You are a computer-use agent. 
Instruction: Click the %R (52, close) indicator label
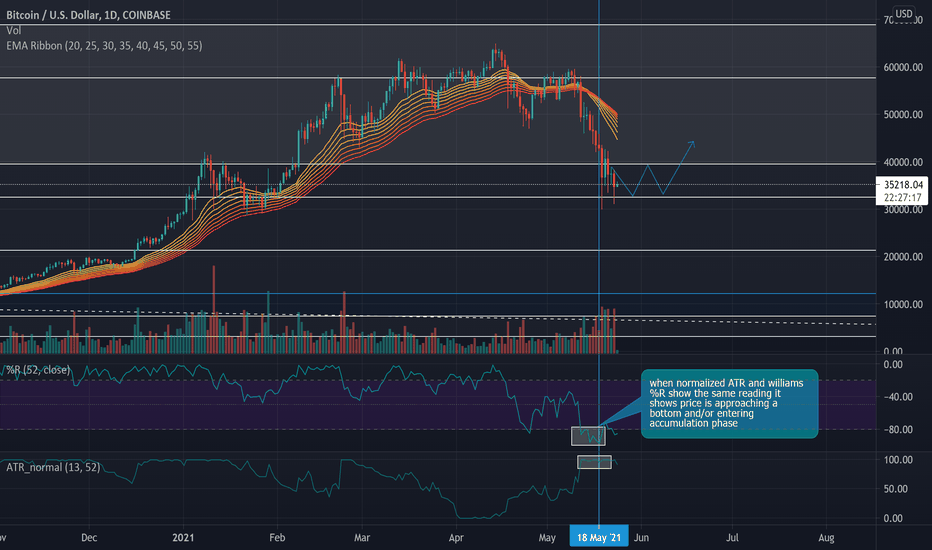pyautogui.click(x=38, y=370)
